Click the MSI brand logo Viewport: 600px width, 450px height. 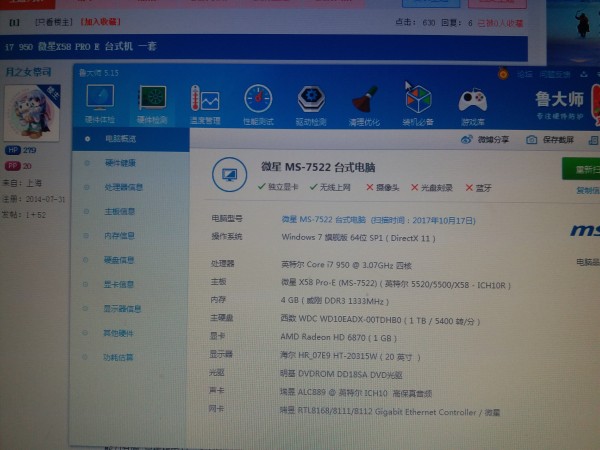[x=585, y=230]
